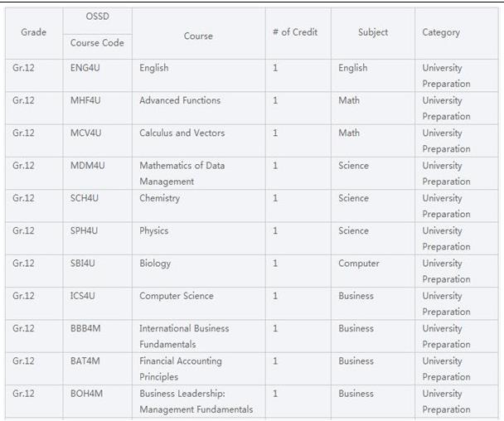Click the Grade column header
The image size is (504, 421).
coord(33,32)
